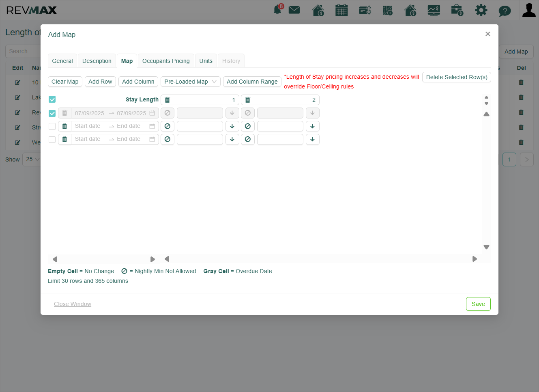Click the Add Row button
Image resolution: width=539 pixels, height=392 pixels.
[100, 82]
